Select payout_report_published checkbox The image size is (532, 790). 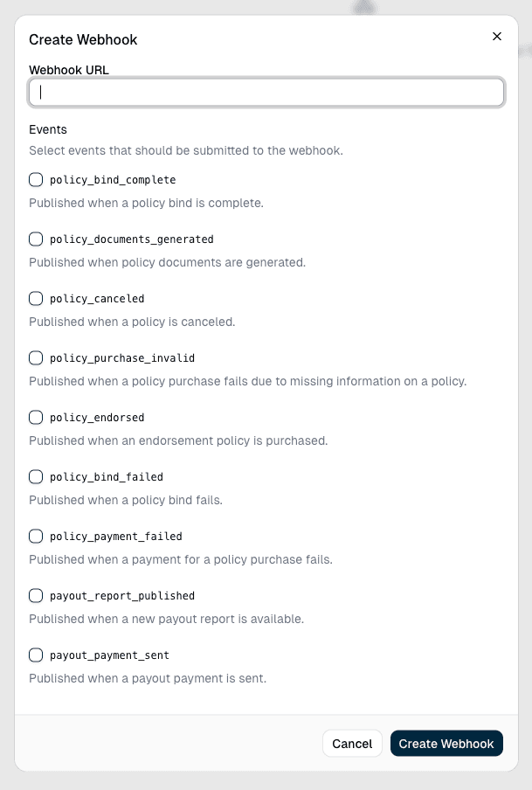point(36,596)
